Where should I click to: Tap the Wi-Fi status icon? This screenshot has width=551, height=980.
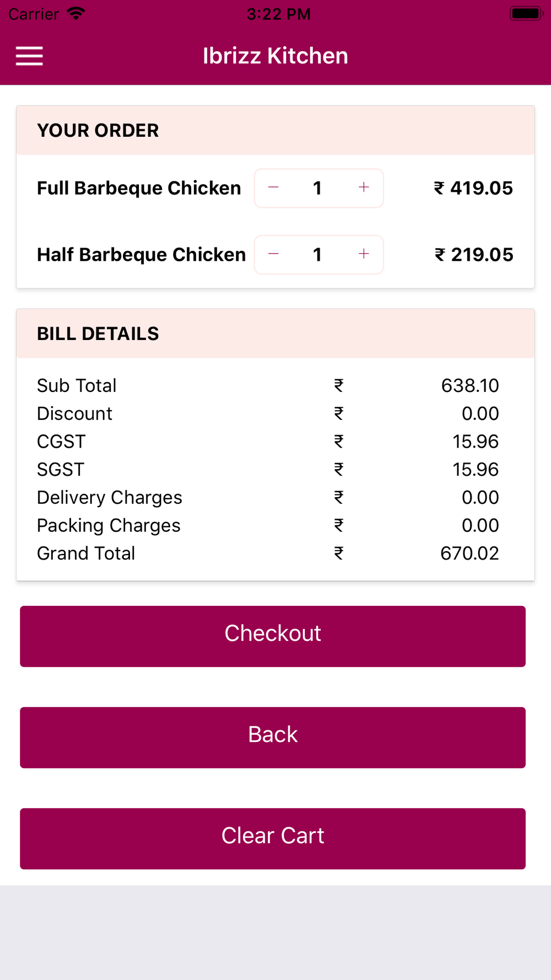coord(76,14)
